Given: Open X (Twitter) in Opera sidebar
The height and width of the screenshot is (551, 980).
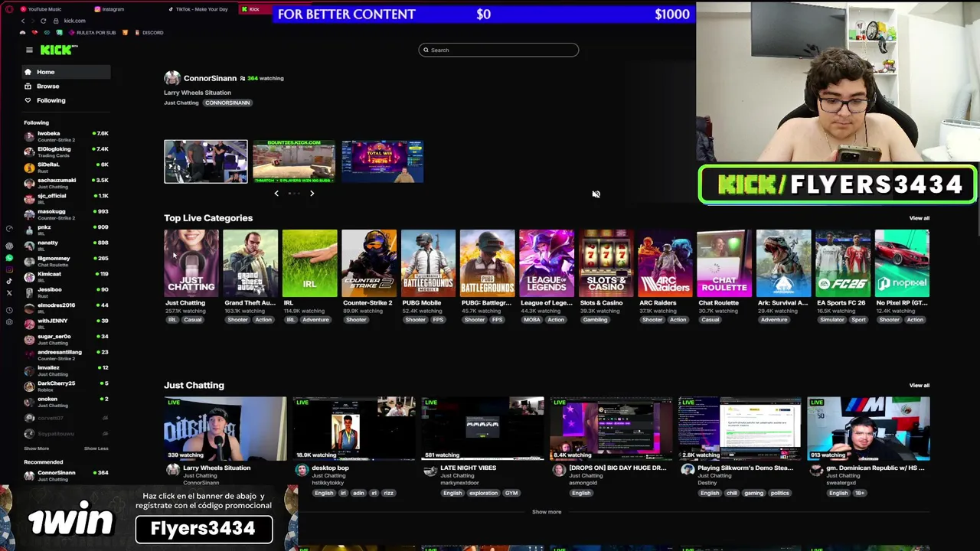Looking at the screenshot, I should (x=9, y=293).
